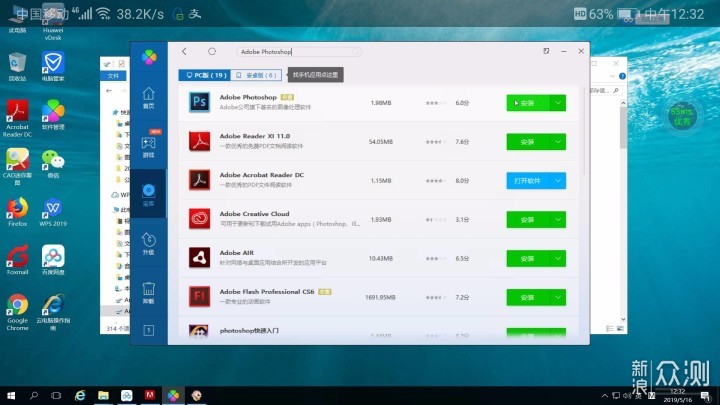Screen dimensions: 720x405
Task: Go back using the back arrow
Action: point(184,51)
